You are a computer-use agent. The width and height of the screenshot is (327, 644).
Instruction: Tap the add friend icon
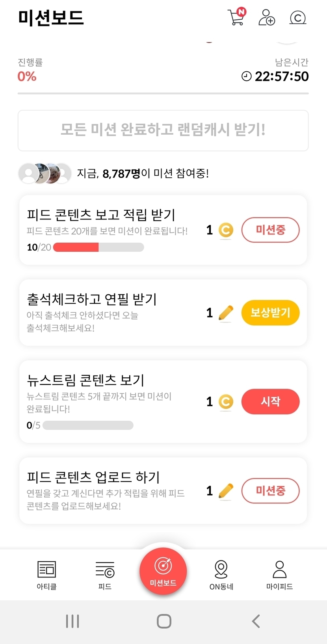point(266,17)
